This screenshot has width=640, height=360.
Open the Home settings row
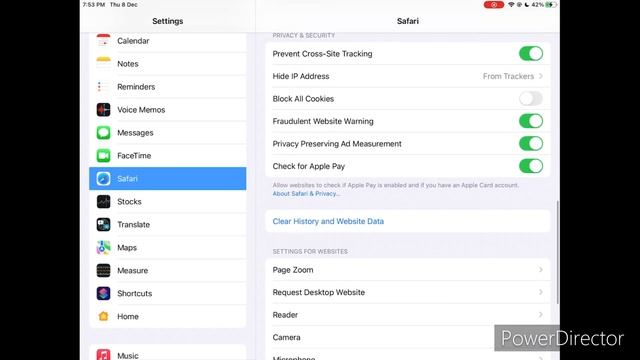point(168,316)
